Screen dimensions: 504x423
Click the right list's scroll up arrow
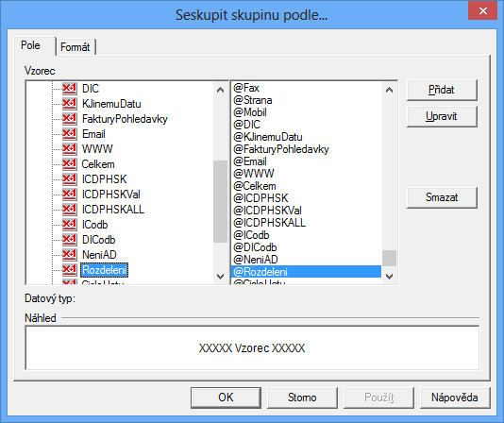[x=389, y=90]
